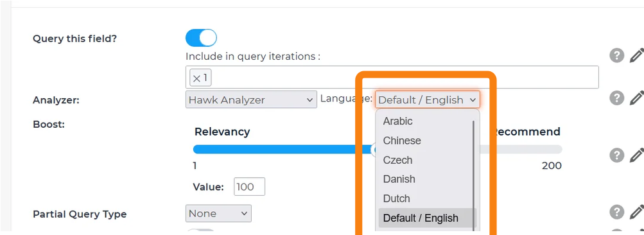The height and width of the screenshot is (235, 644).
Task: Click the Relevancy label
Action: point(222,132)
